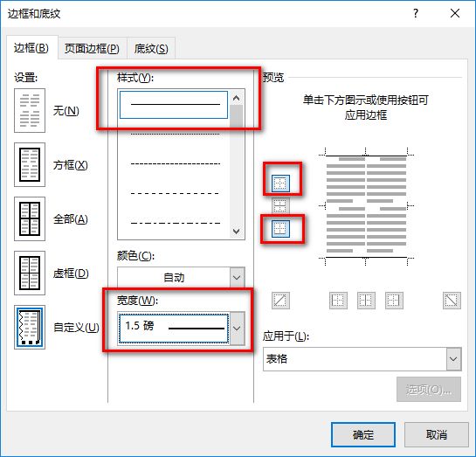Click the diagonal down border icon
Screen dimensions: 476x457
(x=452, y=301)
